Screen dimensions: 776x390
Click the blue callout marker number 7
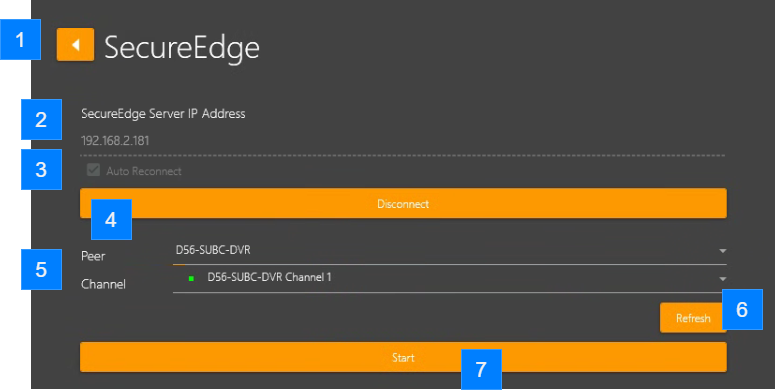click(481, 370)
